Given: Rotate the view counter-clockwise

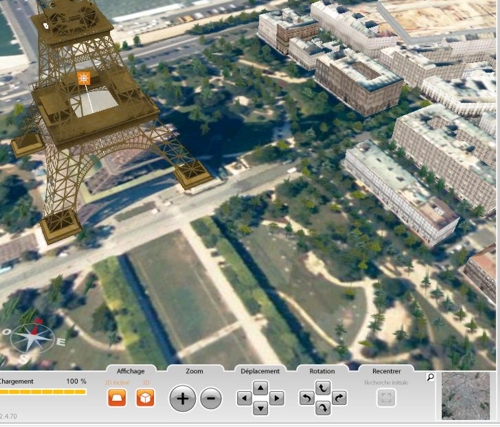Looking at the screenshot, I should click(x=306, y=398).
